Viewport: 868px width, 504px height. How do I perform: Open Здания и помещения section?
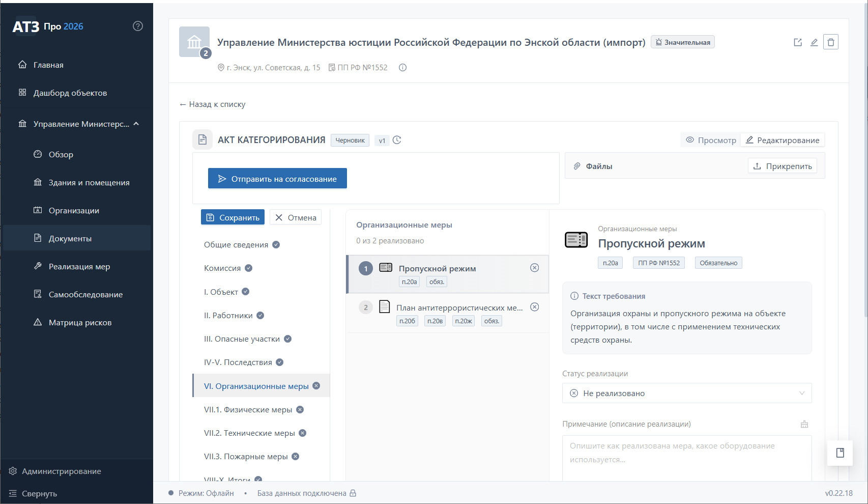coord(77,182)
